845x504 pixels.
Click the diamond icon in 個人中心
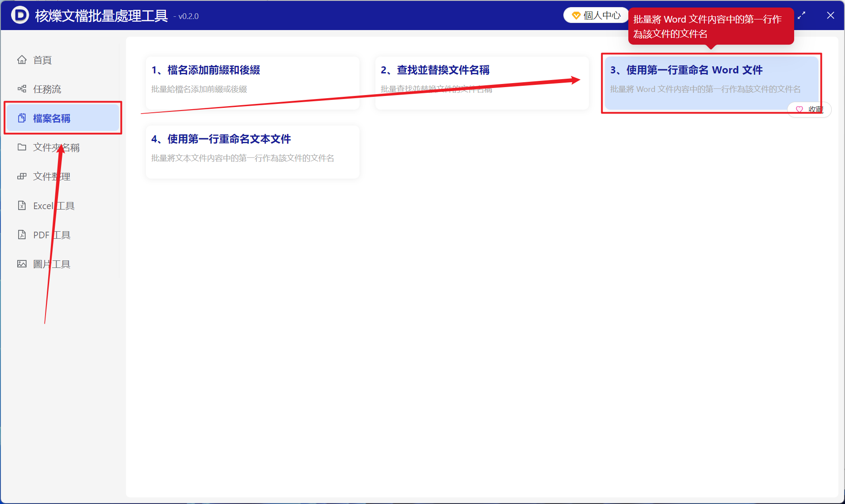(576, 15)
